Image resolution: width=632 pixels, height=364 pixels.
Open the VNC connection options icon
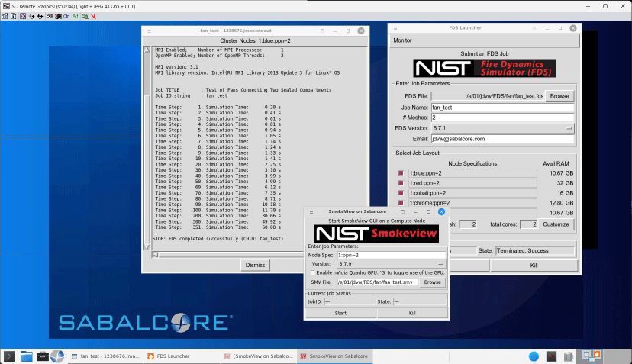point(5,16)
